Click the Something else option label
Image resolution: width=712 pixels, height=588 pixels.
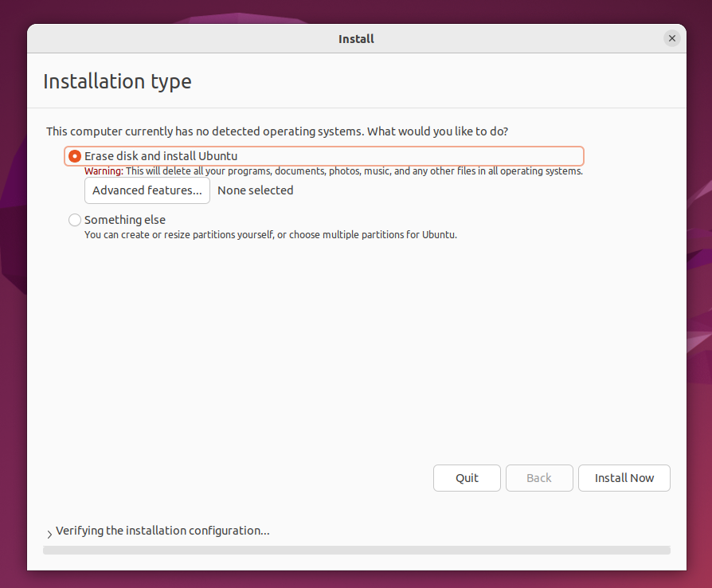(x=125, y=220)
